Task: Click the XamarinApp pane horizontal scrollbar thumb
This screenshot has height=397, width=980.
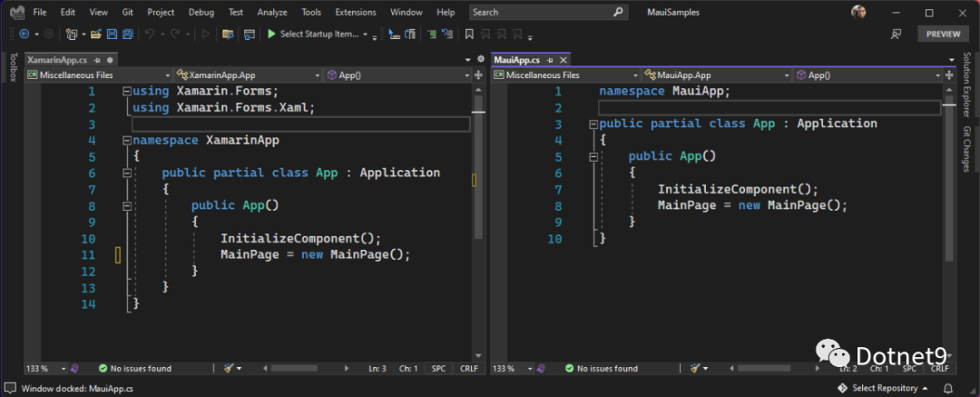Action: (x=294, y=369)
